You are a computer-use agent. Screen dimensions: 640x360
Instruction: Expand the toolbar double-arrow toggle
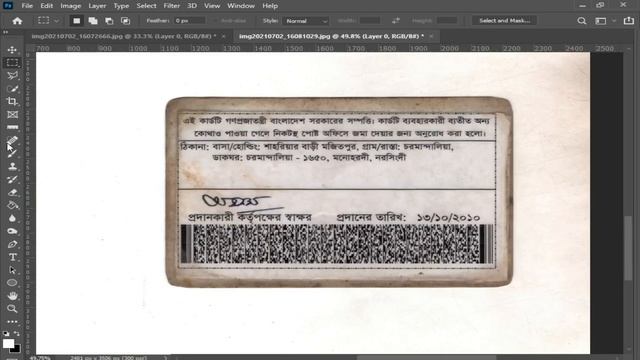point(5,31)
